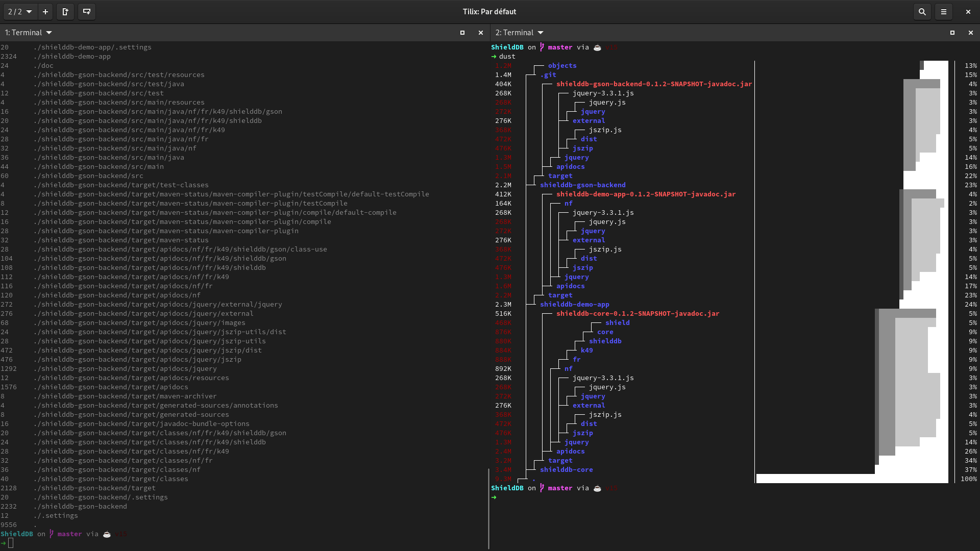Click the add terminal down icon
The height and width of the screenshot is (551, 980).
click(x=87, y=11)
